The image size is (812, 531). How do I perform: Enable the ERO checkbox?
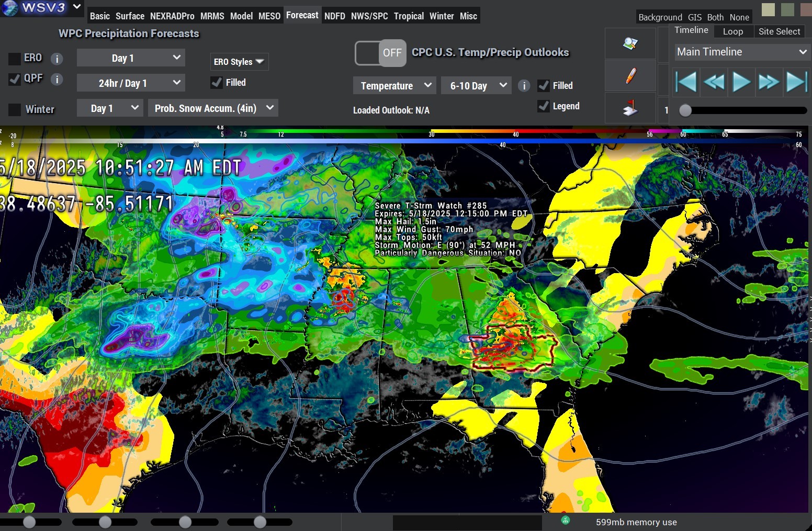coord(15,59)
